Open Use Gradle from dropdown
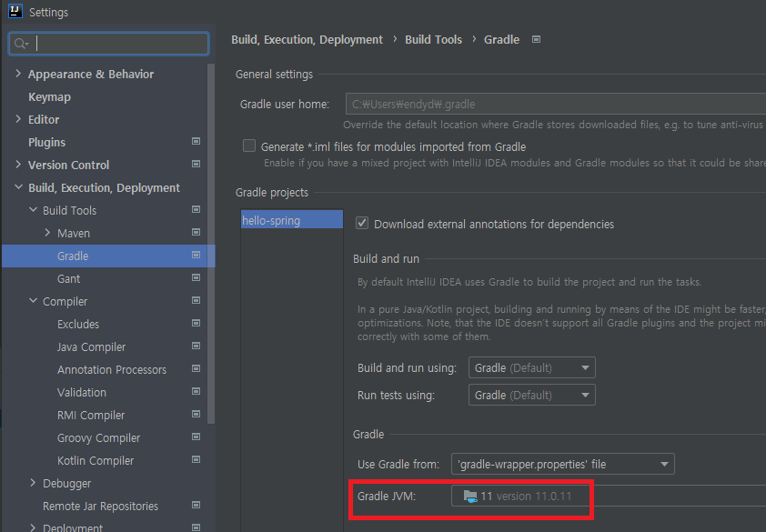The height and width of the screenshot is (532, 766). [x=563, y=464]
